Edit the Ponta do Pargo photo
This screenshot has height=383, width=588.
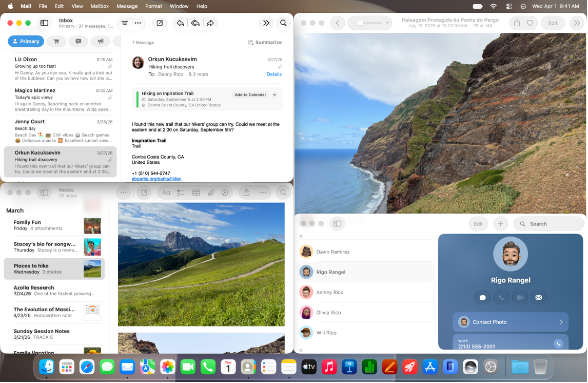[x=553, y=23]
